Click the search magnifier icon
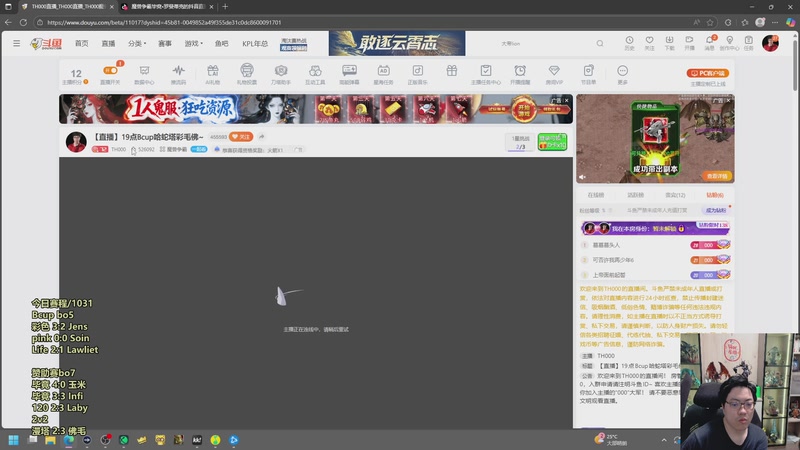 point(599,43)
